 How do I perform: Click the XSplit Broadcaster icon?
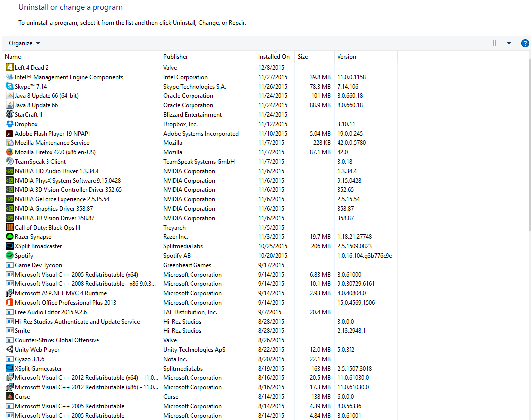(10, 246)
